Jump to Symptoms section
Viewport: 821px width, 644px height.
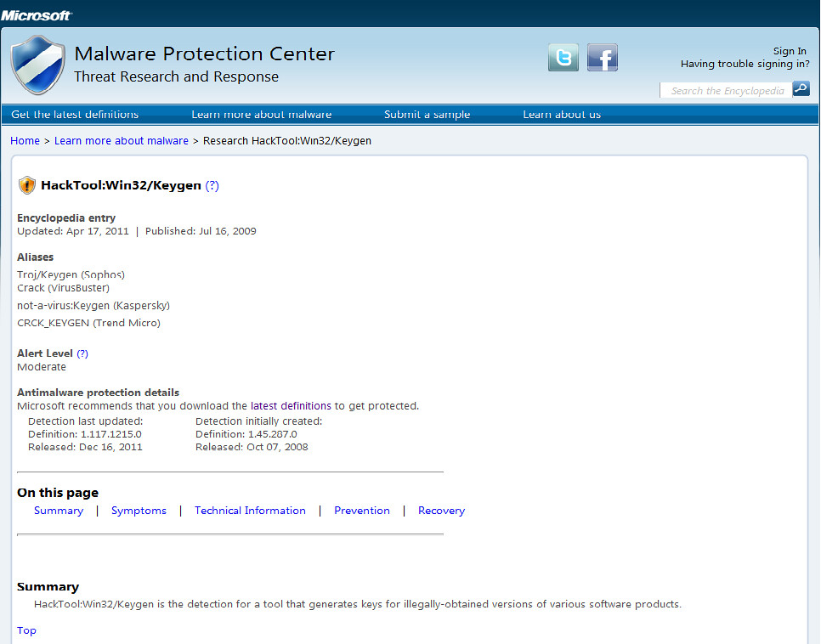click(x=139, y=511)
